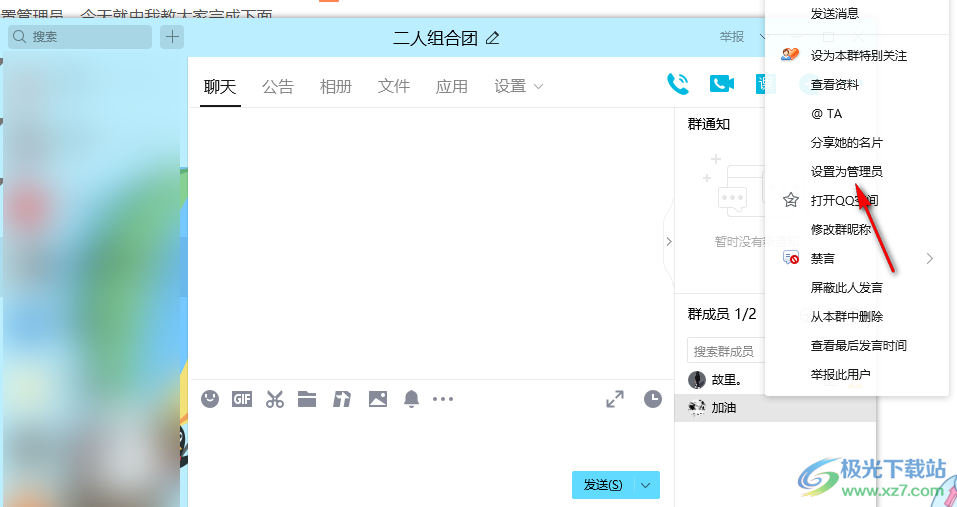Viewport: 957px width, 507px height.
Task: Open the send file folder icon
Action: [307, 399]
